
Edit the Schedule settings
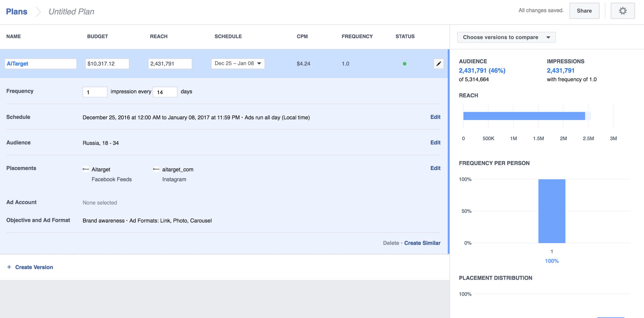click(435, 117)
